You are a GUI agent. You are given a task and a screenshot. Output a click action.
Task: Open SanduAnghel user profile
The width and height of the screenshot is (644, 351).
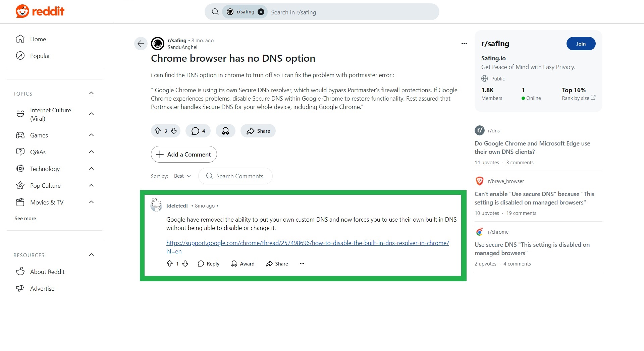[x=182, y=47]
